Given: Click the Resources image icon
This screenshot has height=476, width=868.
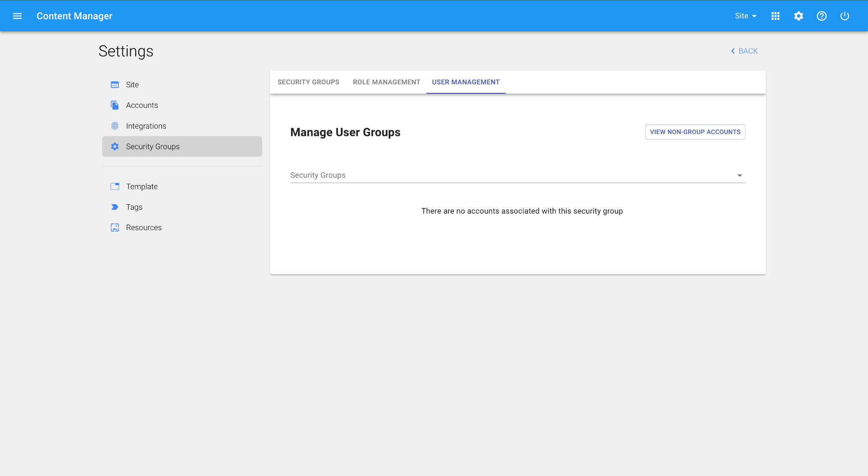Looking at the screenshot, I should pyautogui.click(x=115, y=228).
